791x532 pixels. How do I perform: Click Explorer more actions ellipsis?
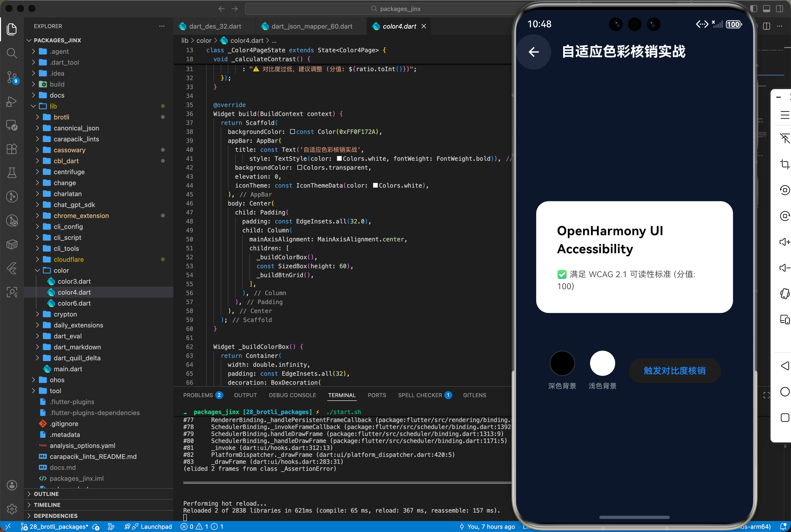162,26
